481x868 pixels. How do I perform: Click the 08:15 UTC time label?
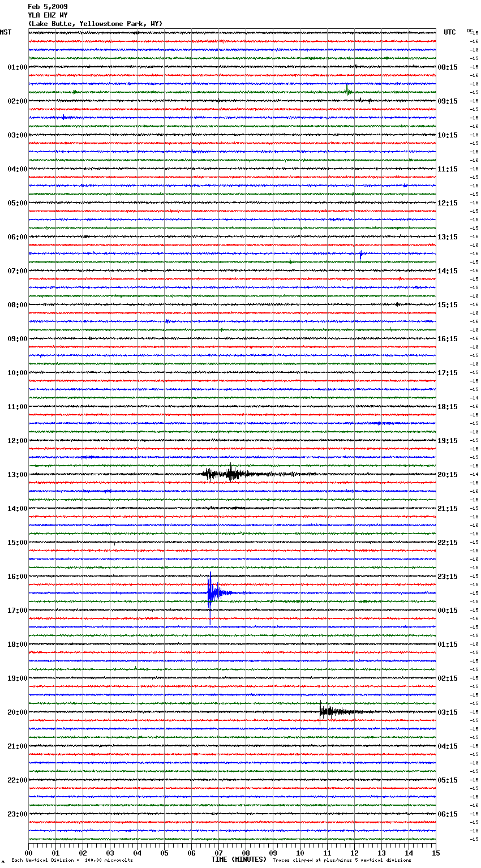click(448, 67)
